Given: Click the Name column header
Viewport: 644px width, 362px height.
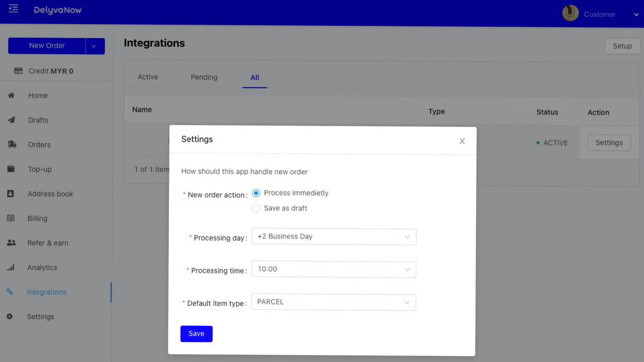Looking at the screenshot, I should point(142,110).
